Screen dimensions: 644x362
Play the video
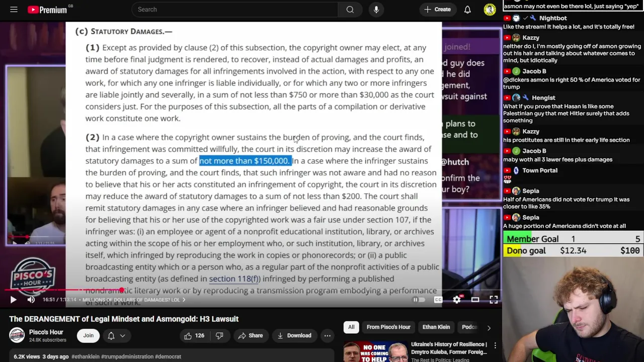click(13, 300)
